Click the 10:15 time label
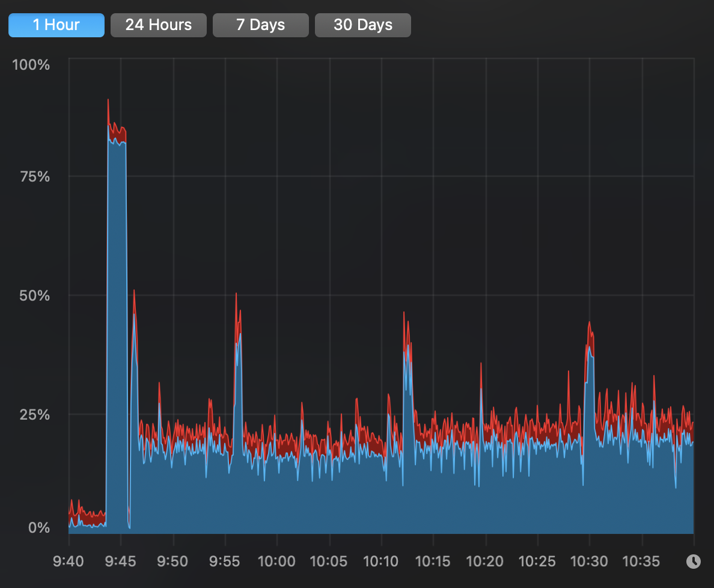Screen dimensions: 714x588 tap(433, 561)
